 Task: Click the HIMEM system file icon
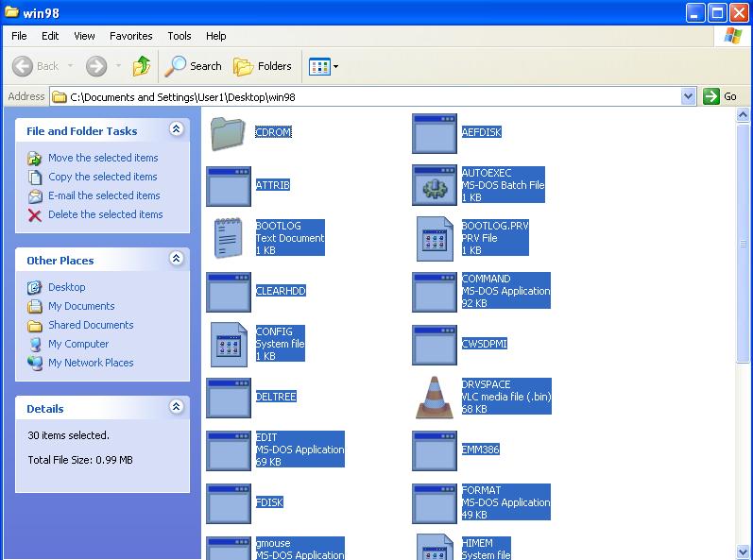tap(435, 547)
